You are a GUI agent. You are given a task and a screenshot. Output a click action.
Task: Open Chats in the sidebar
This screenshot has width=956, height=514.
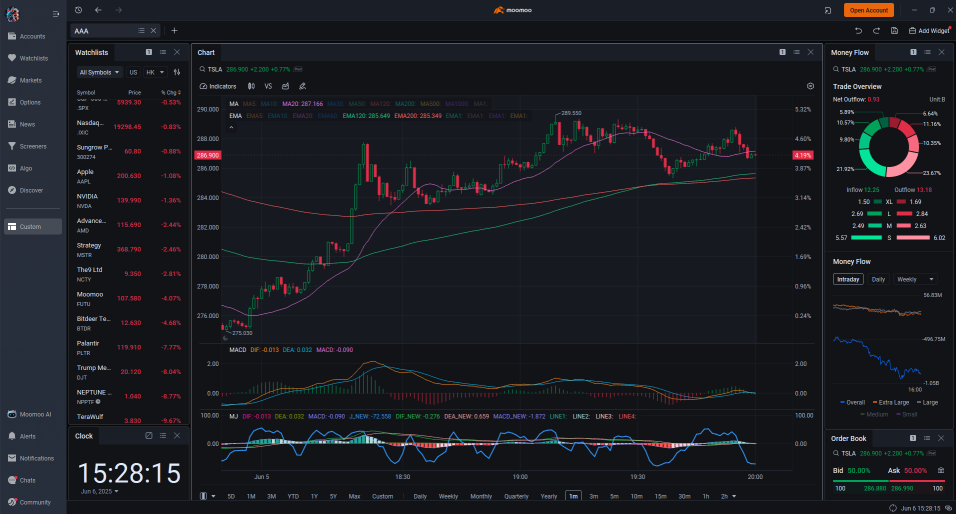point(23,480)
